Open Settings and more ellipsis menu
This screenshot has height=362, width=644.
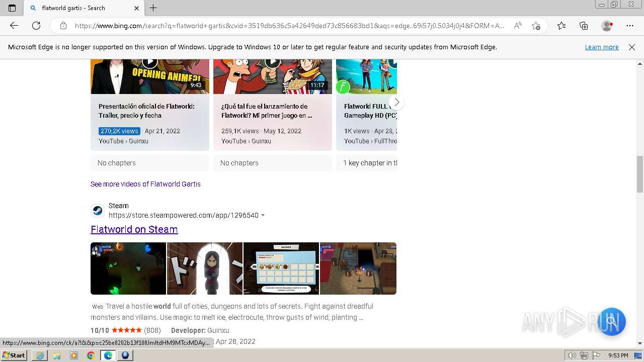point(630,26)
